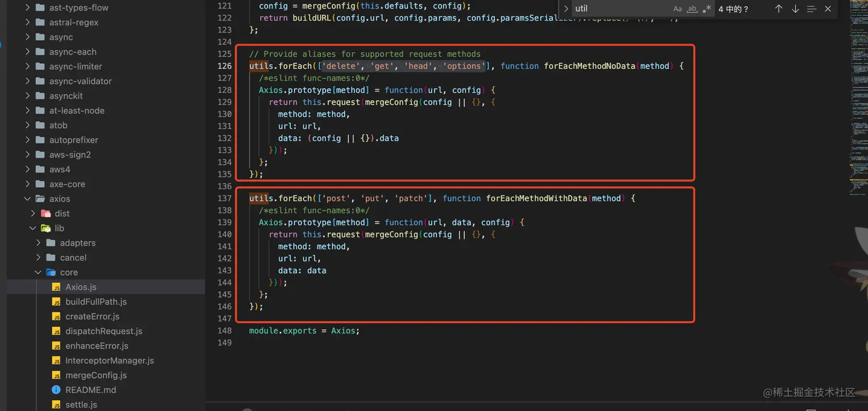Click the cancel folder icon

[x=51, y=258]
